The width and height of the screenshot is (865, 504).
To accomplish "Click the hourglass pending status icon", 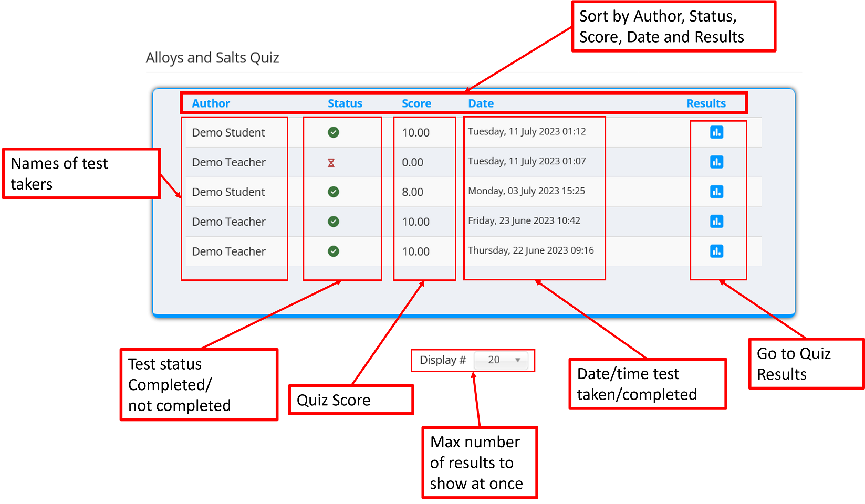I will coord(331,163).
